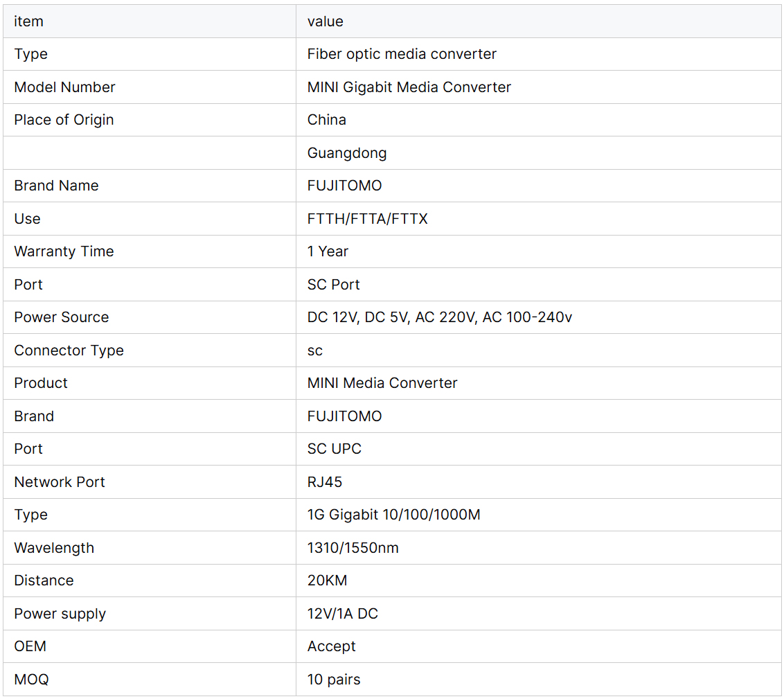Click the 'Power Source' row label

coord(62,317)
